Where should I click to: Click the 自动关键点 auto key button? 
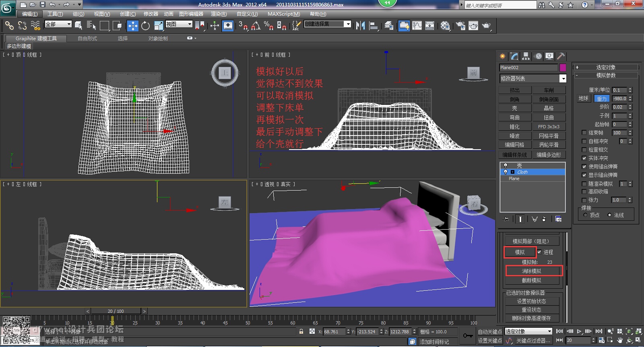tap(490, 332)
